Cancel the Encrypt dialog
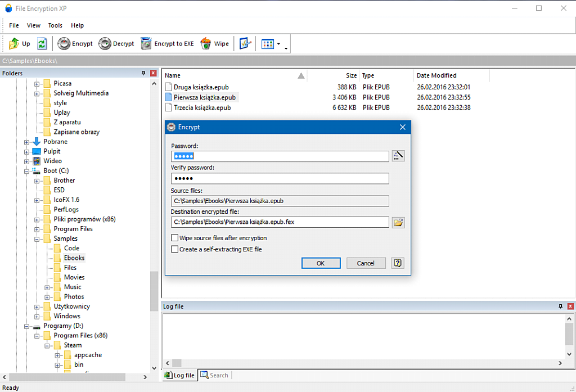The image size is (576, 392). (x=366, y=263)
